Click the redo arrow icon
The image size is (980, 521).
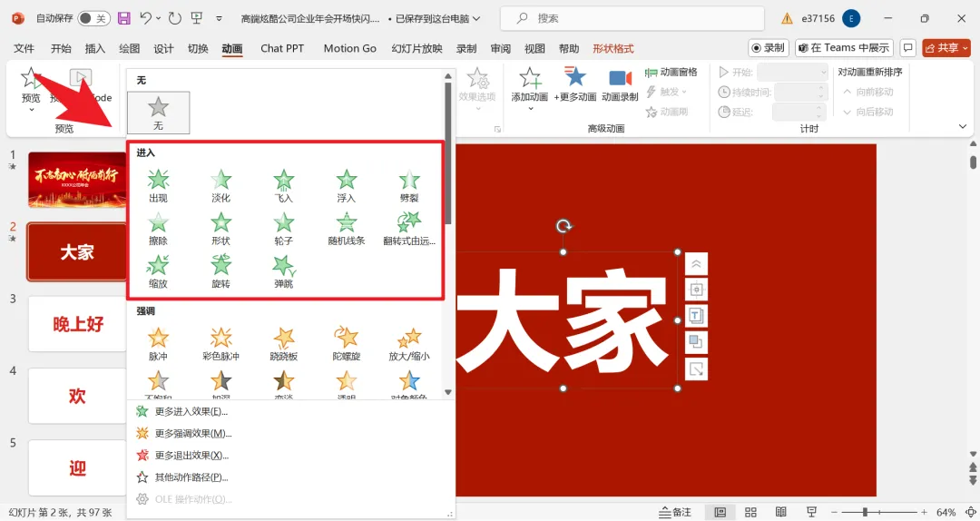point(175,18)
